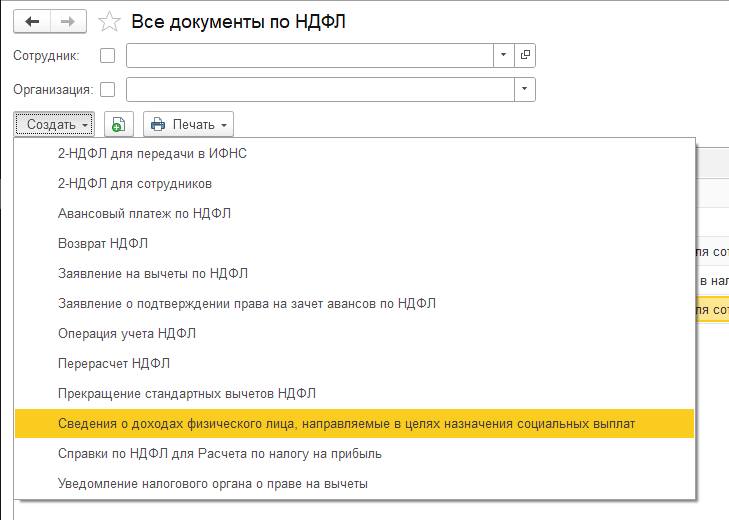Image resolution: width=729 pixels, height=520 pixels.
Task: Select Заявление на вычеты по НДФЛ
Action: click(x=153, y=274)
